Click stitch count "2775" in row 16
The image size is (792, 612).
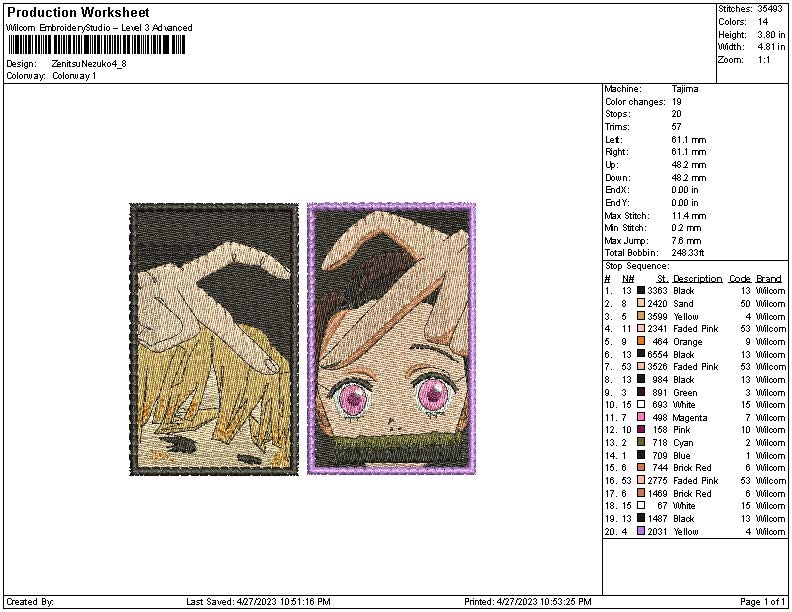[x=657, y=481]
